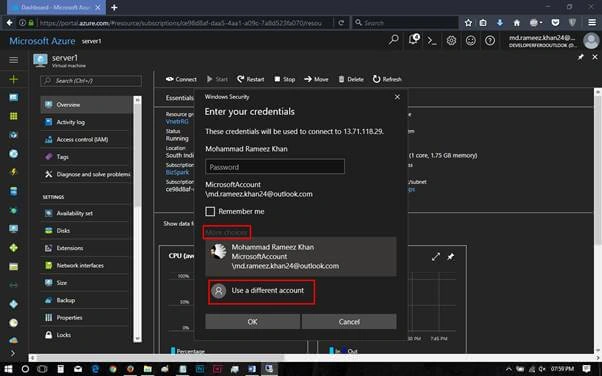The width and height of the screenshot is (602, 376).
Task: Create a new resource with plus icon
Action: 13,79
